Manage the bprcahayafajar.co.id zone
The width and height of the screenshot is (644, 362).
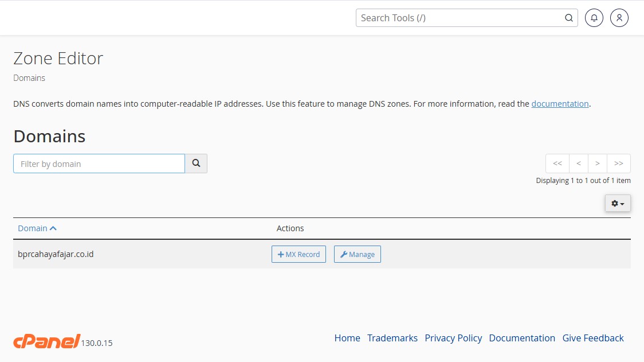[358, 254]
